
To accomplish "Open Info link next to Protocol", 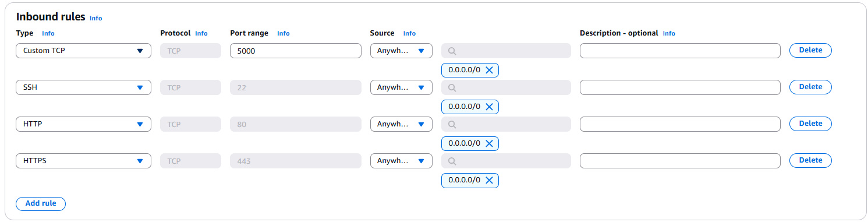I will click(201, 33).
